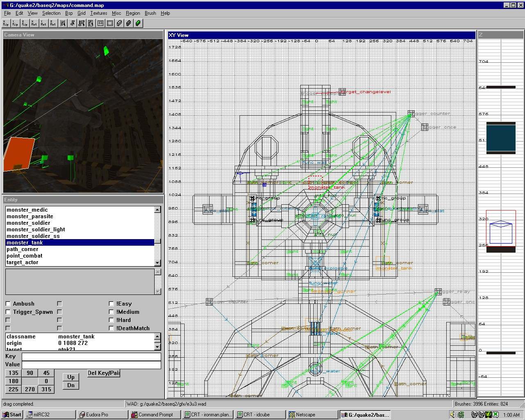
Task: Click the Z Flip toolbar icon
Action: click(x=25, y=23)
